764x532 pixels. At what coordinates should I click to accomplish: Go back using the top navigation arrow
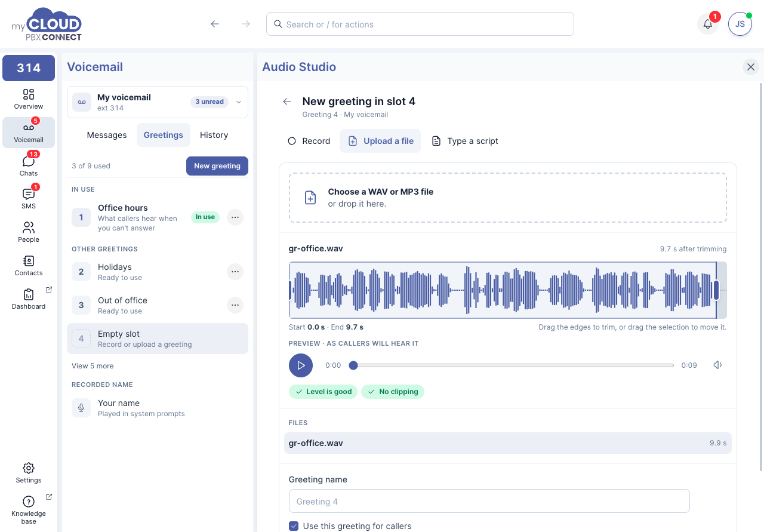tap(215, 24)
